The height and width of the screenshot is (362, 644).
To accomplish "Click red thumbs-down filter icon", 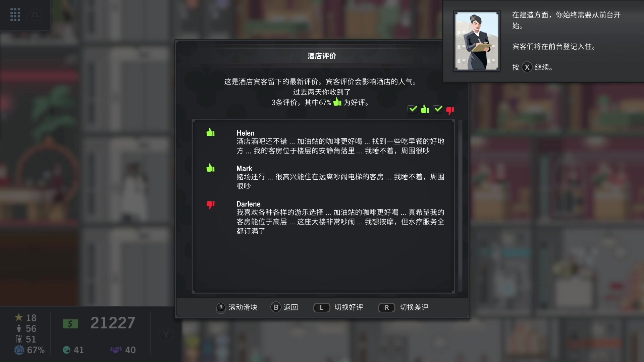I will (450, 110).
